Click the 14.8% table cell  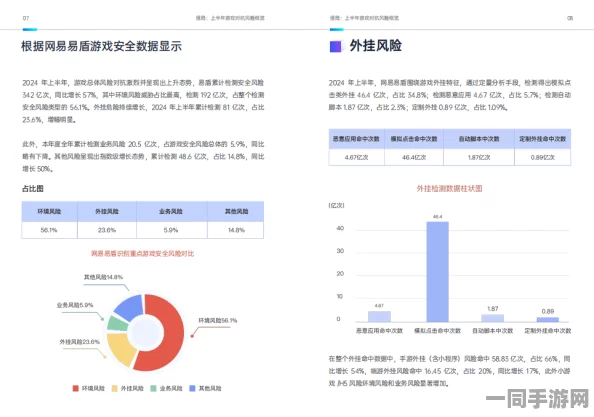point(236,230)
